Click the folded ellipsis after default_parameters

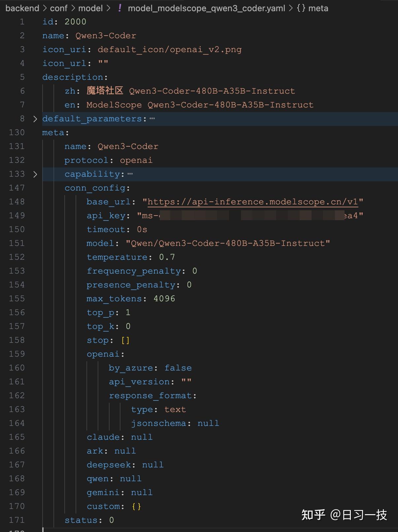(152, 119)
